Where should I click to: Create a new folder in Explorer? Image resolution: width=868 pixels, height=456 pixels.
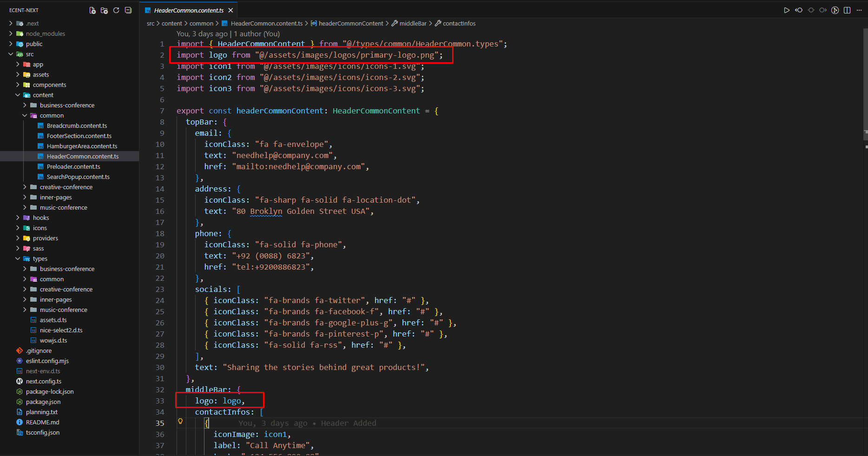(x=104, y=10)
